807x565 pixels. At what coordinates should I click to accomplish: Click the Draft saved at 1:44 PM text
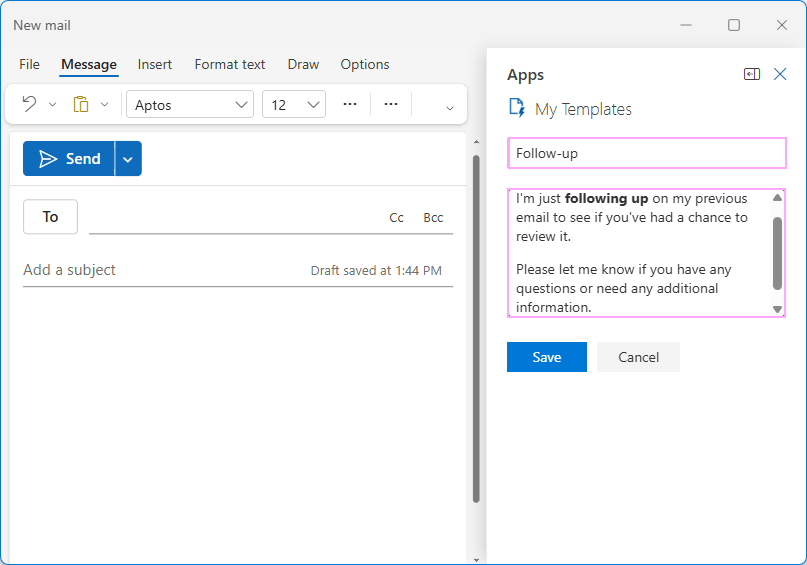pos(376,271)
